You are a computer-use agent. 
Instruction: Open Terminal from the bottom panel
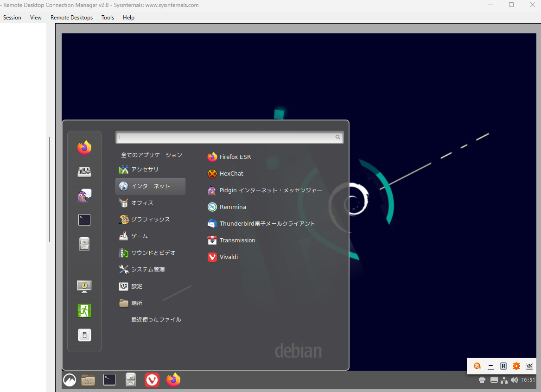click(x=109, y=379)
